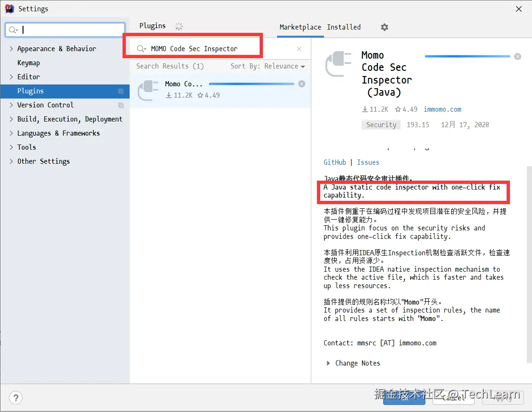The height and width of the screenshot is (412, 532).
Task: Click the Security tag label
Action: click(381, 125)
